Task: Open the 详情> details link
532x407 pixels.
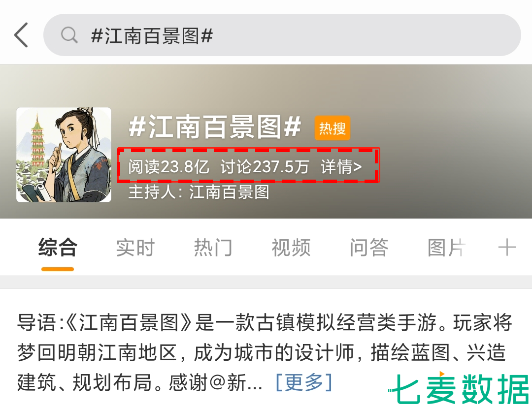Action: pyautogui.click(x=341, y=167)
